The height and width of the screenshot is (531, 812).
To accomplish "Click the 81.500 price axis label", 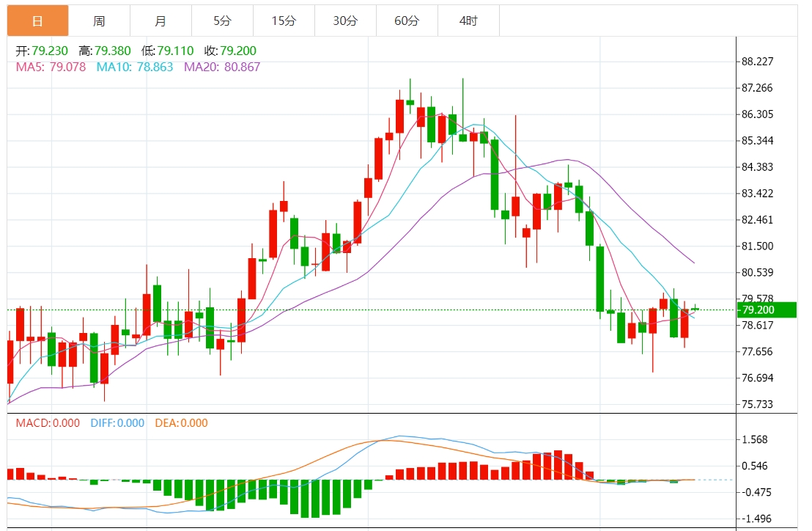I will [758, 246].
